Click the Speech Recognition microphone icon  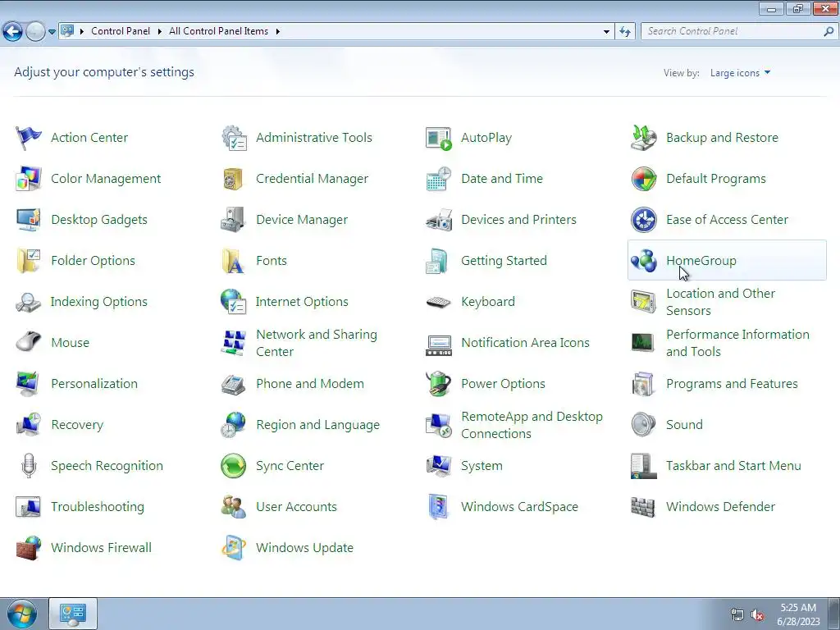tap(29, 466)
